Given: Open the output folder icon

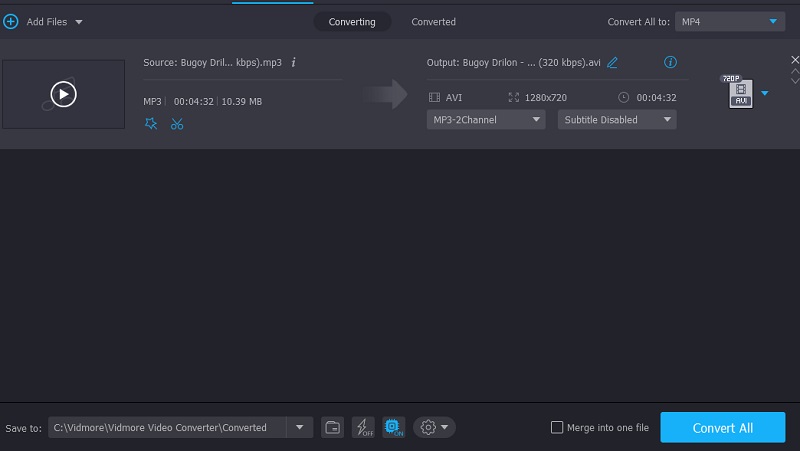Looking at the screenshot, I should [x=333, y=427].
